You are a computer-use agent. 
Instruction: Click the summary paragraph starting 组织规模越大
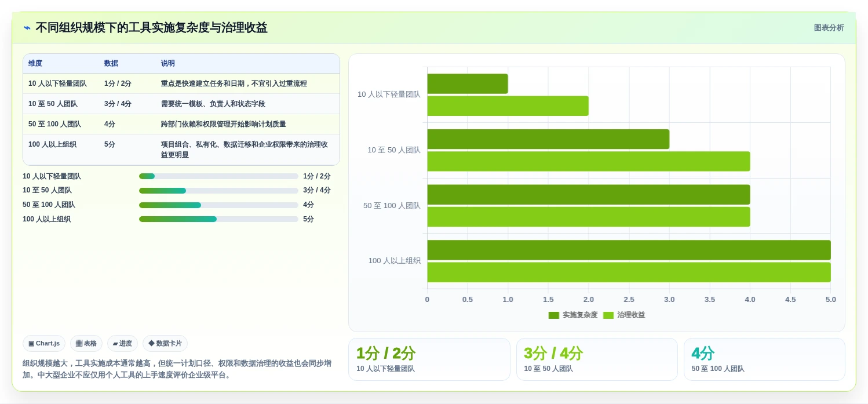pyautogui.click(x=177, y=369)
